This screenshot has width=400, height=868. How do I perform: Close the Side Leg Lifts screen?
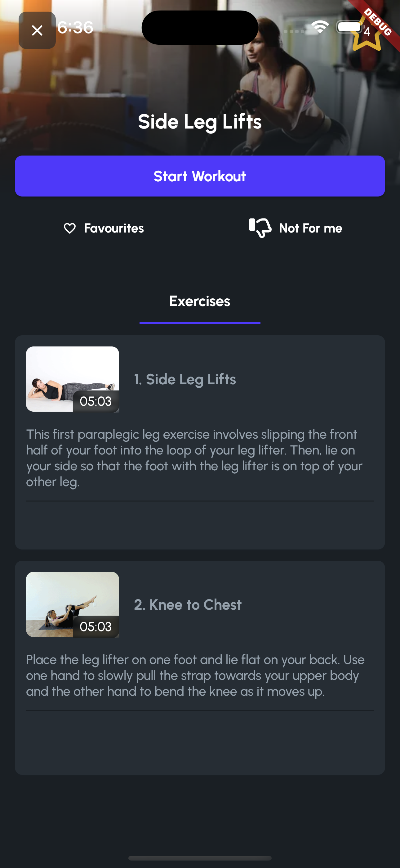37,30
